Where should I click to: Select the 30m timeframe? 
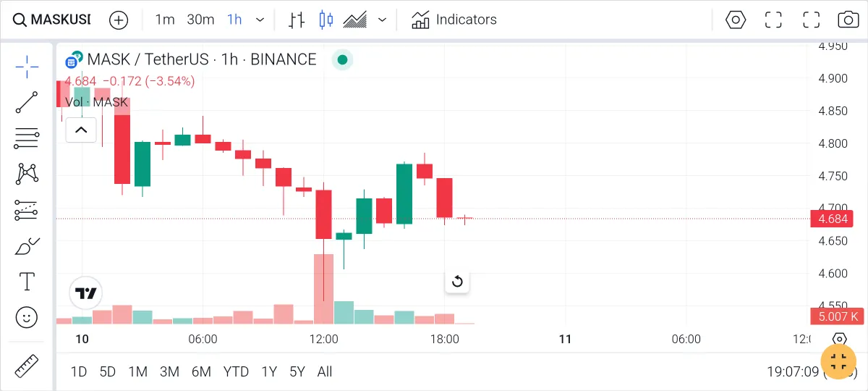pos(200,20)
